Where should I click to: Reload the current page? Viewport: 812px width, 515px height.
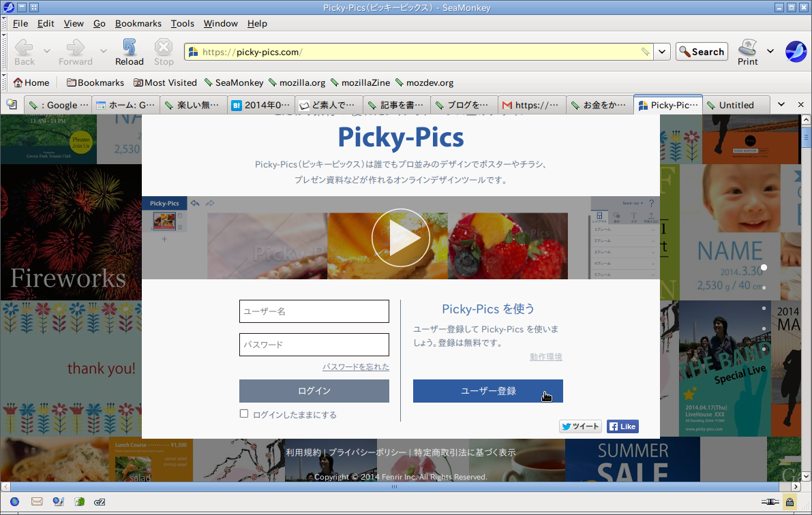point(130,52)
